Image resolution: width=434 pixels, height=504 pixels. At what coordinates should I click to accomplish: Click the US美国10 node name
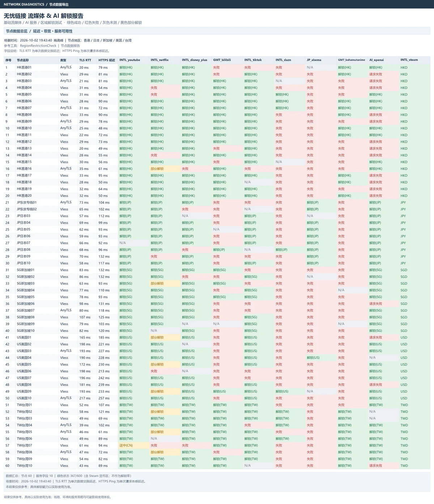tap(24, 398)
